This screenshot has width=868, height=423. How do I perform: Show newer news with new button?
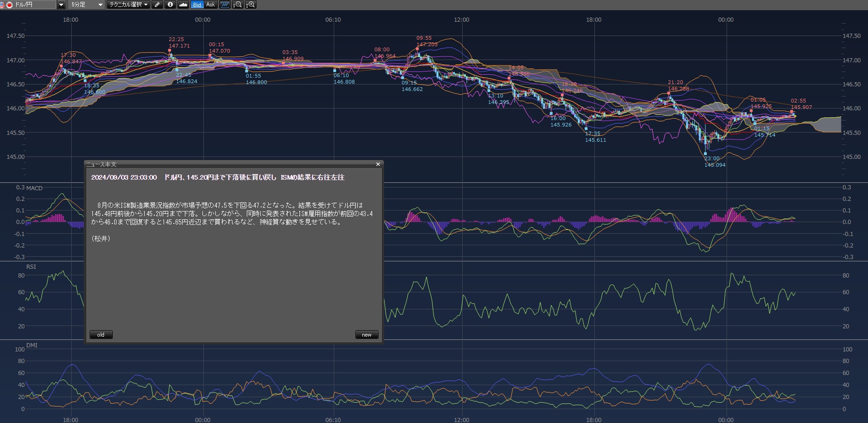pos(367,335)
